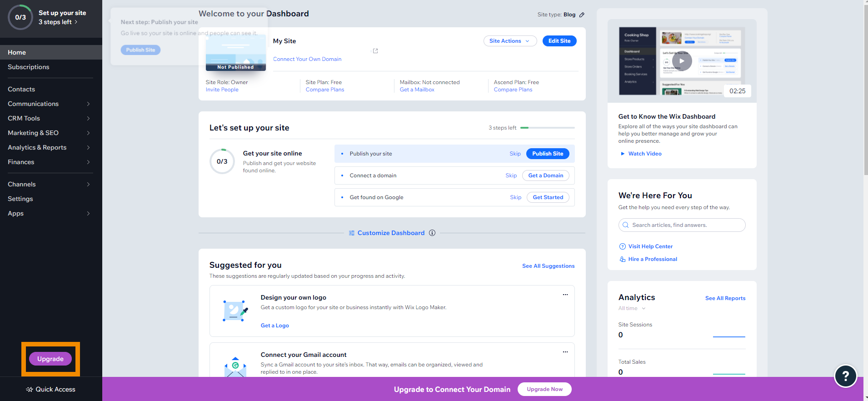Click the Watch Video link

[x=644, y=154]
